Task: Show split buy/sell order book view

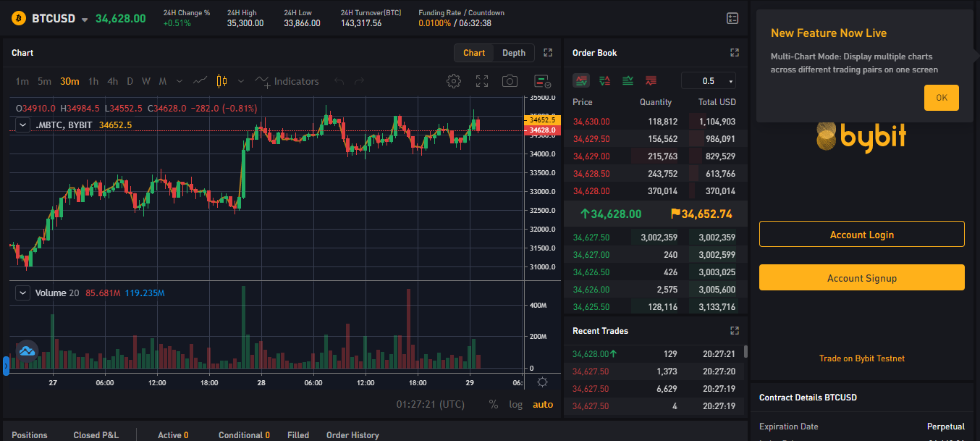Action: (x=605, y=81)
